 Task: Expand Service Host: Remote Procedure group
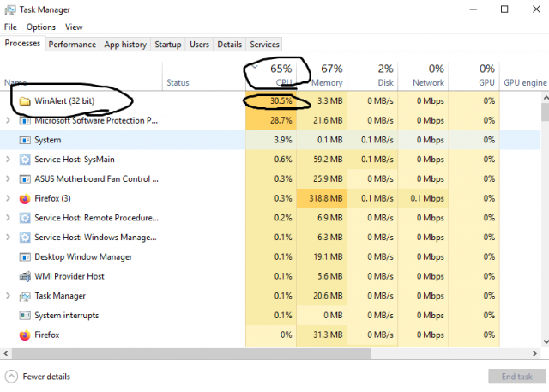pos(9,218)
